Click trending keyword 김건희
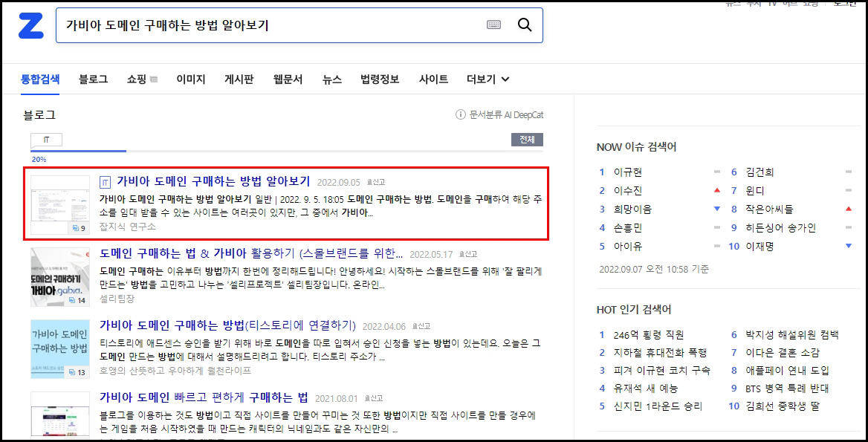 coord(760,172)
